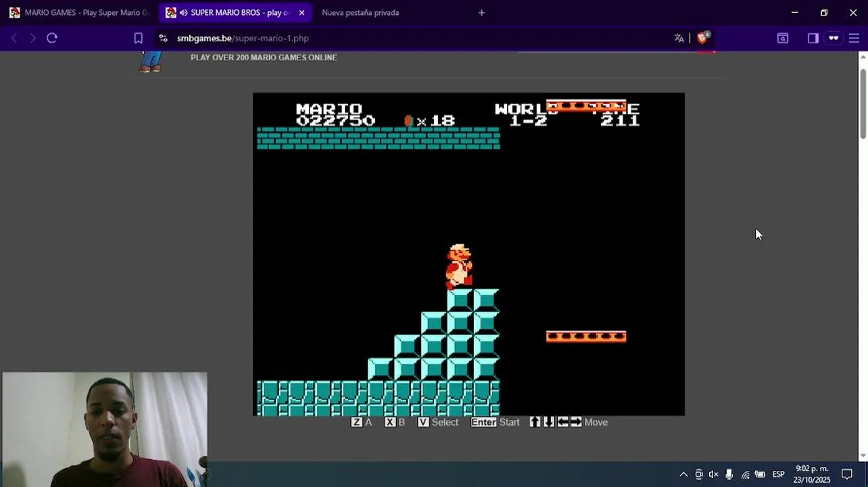Click the up arrow Move key
Viewport: 868px width, 487px height.
(x=535, y=422)
